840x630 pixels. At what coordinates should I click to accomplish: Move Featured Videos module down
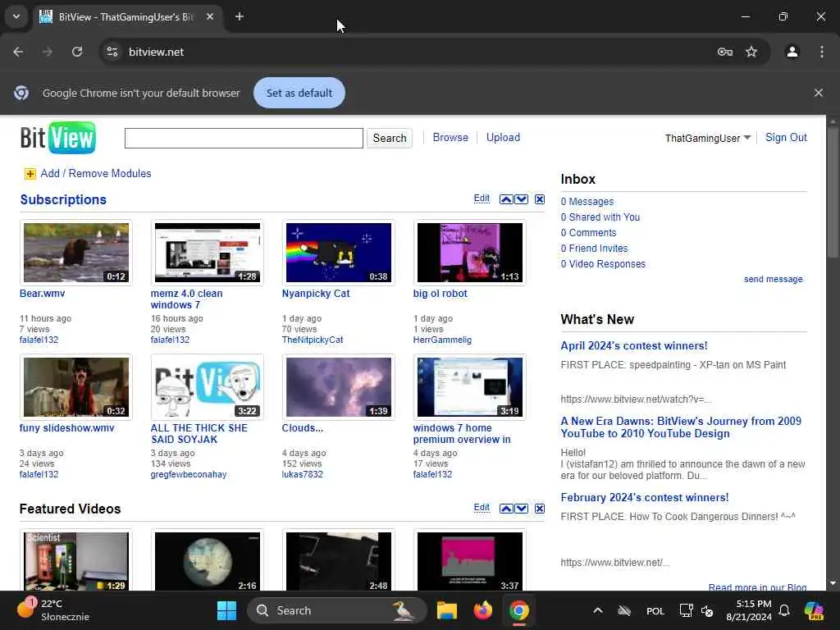(521, 509)
